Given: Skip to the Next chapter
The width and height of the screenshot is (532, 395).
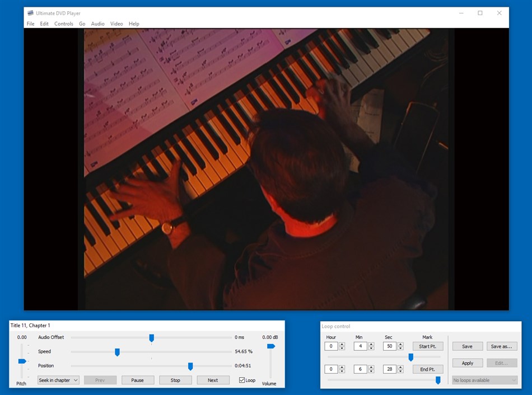Looking at the screenshot, I should point(213,380).
